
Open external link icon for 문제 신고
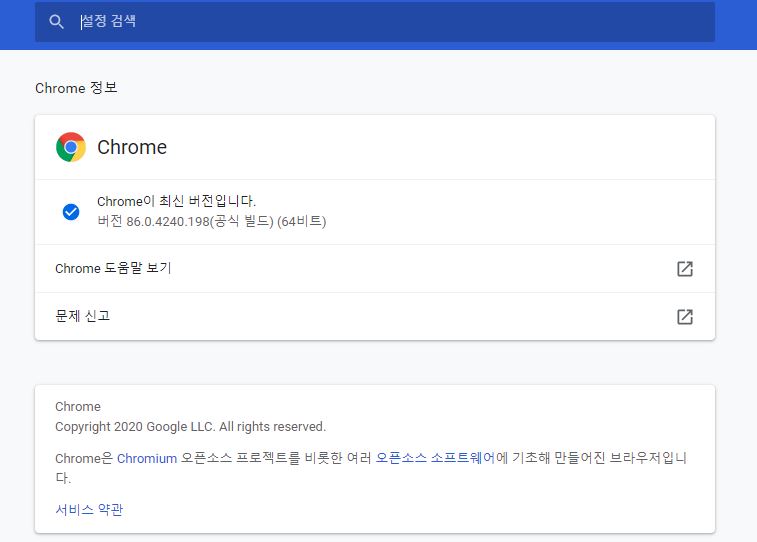(685, 317)
